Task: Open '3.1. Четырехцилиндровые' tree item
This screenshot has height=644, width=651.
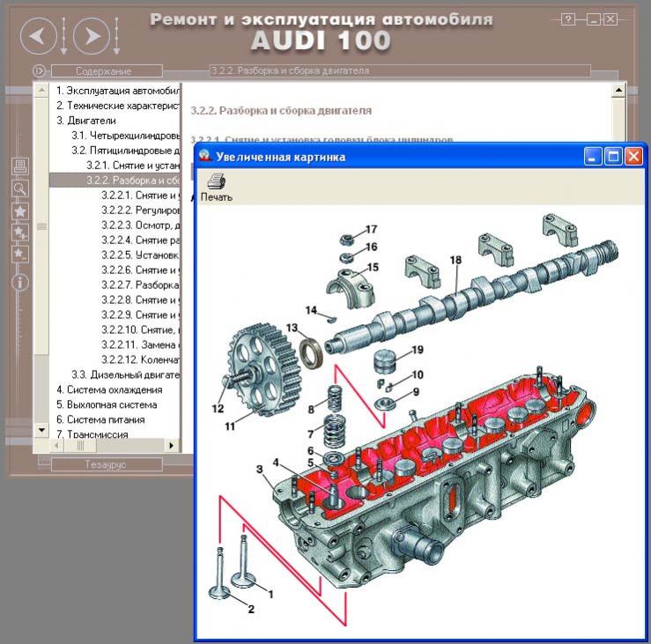Action: (125, 136)
